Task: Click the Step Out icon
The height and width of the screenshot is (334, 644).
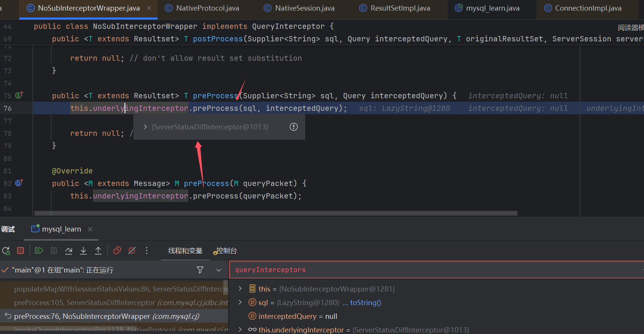Action: (98, 250)
